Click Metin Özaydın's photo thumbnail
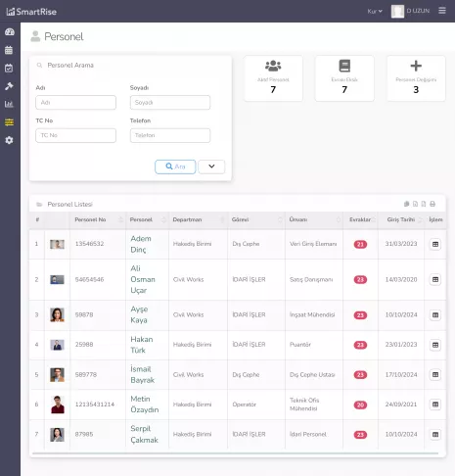 click(58, 405)
